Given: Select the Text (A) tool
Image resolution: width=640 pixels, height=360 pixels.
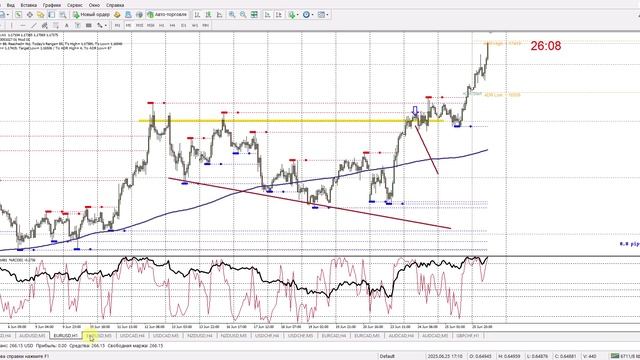Looking at the screenshot, I should tap(67, 25).
